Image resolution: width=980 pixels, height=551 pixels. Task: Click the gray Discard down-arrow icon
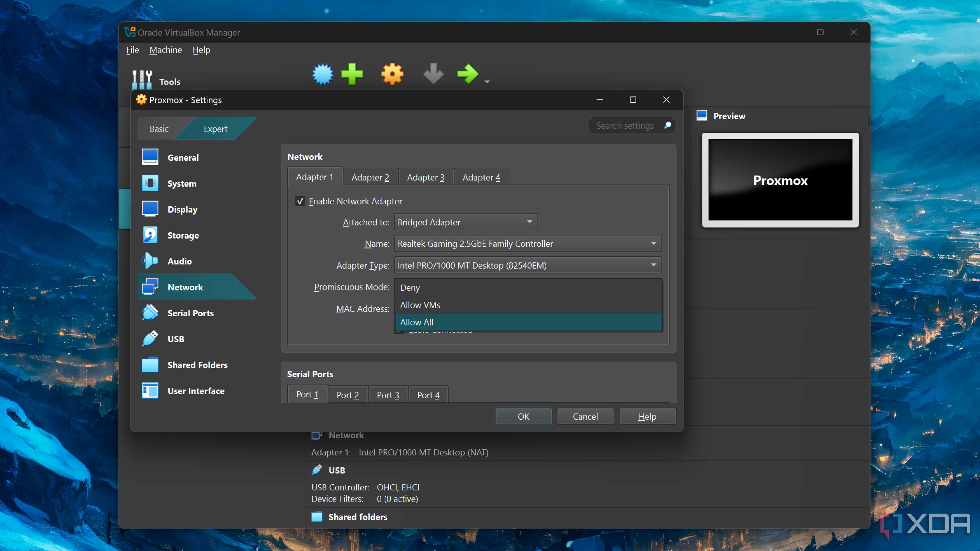(433, 74)
